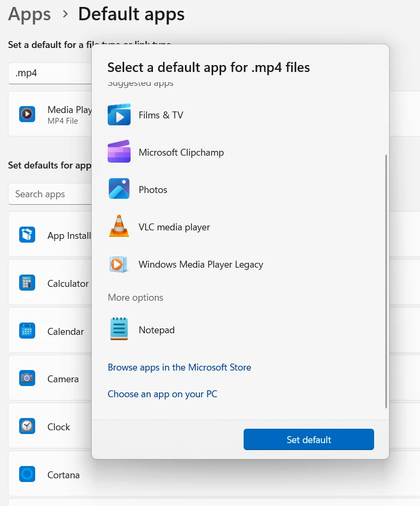Click the "Calculator" app name
The image size is (420, 506).
[x=68, y=283]
